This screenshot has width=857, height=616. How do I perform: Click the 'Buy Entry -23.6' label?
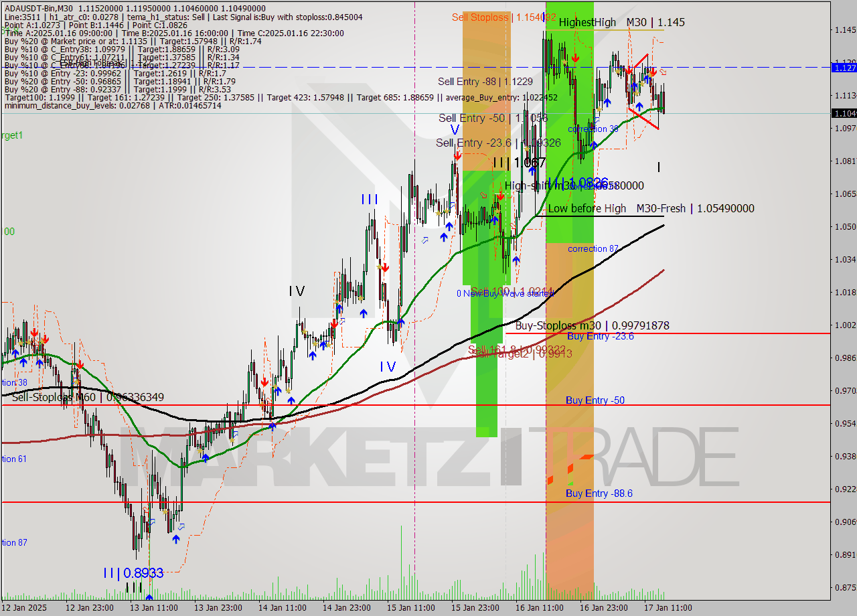600,336
